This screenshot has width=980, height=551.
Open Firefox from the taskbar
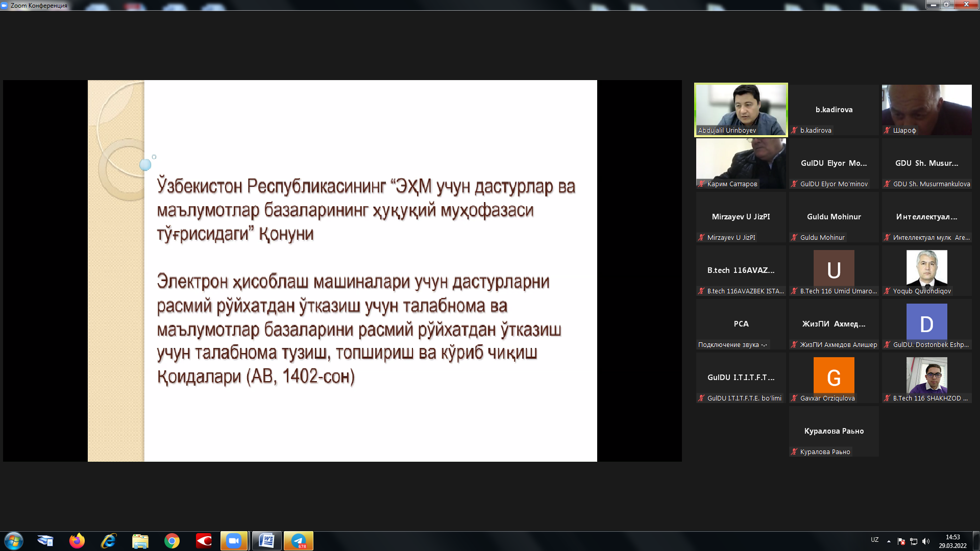(x=77, y=541)
